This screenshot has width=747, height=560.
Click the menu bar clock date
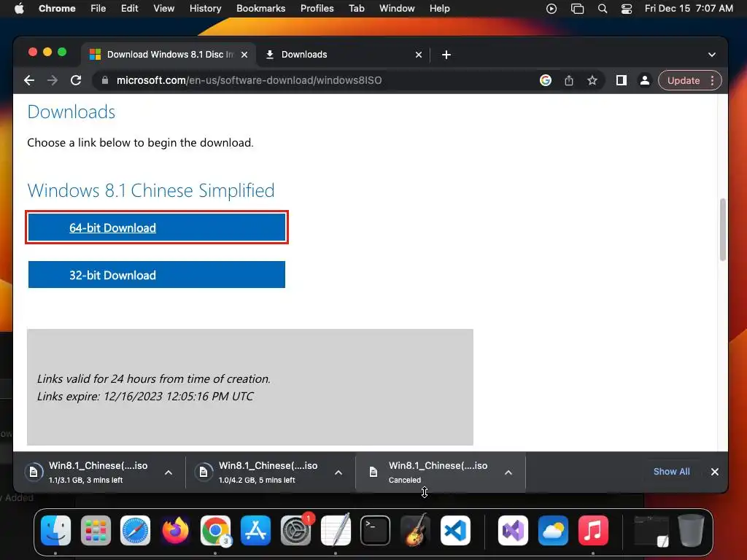coord(689,8)
